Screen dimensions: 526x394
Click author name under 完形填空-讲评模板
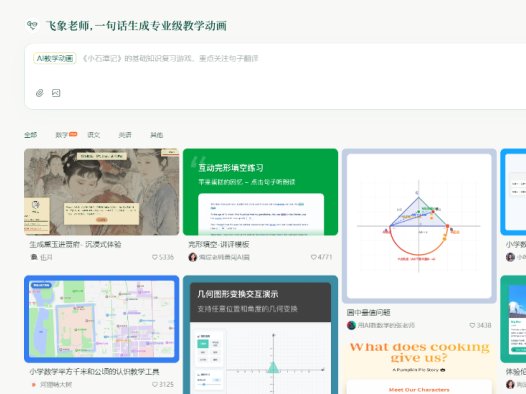224,257
